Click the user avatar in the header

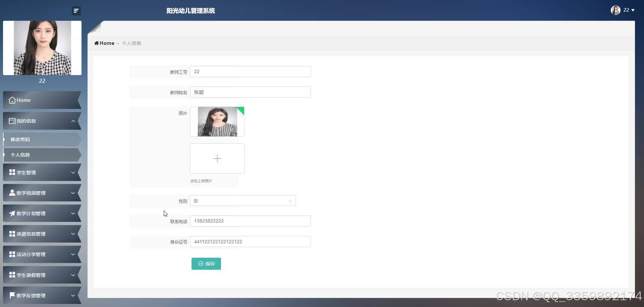[616, 10]
